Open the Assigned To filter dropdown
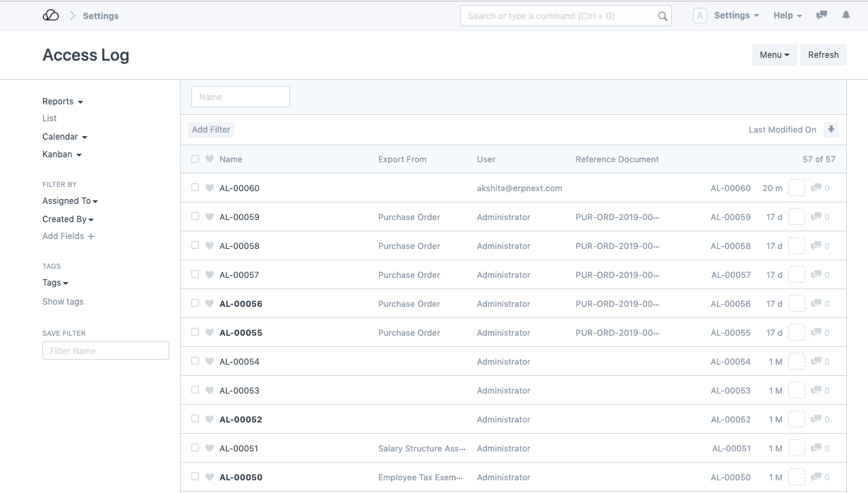The height and width of the screenshot is (493, 868). [70, 201]
